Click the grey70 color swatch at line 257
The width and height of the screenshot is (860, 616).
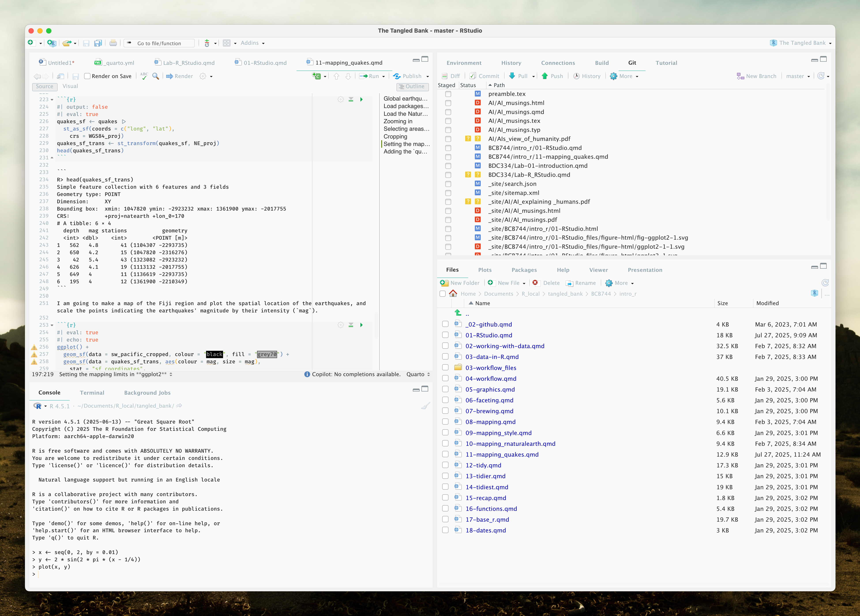point(267,354)
